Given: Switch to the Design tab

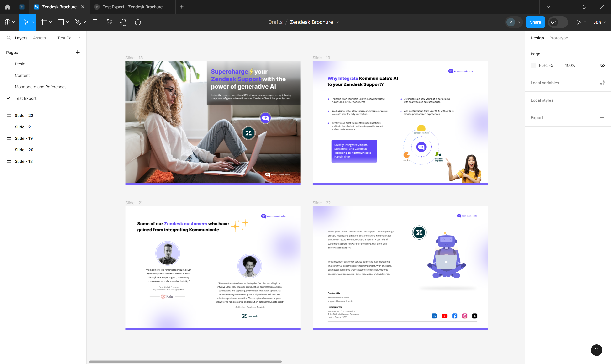Looking at the screenshot, I should point(537,38).
